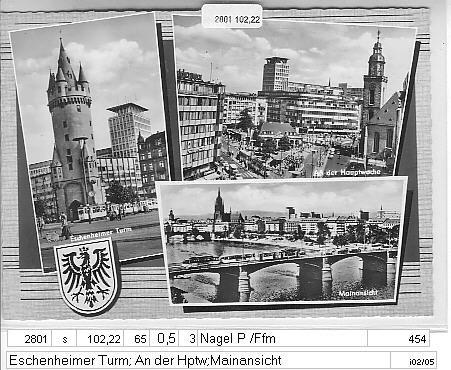Click the Mainansicht caption on photo

(x=358, y=293)
